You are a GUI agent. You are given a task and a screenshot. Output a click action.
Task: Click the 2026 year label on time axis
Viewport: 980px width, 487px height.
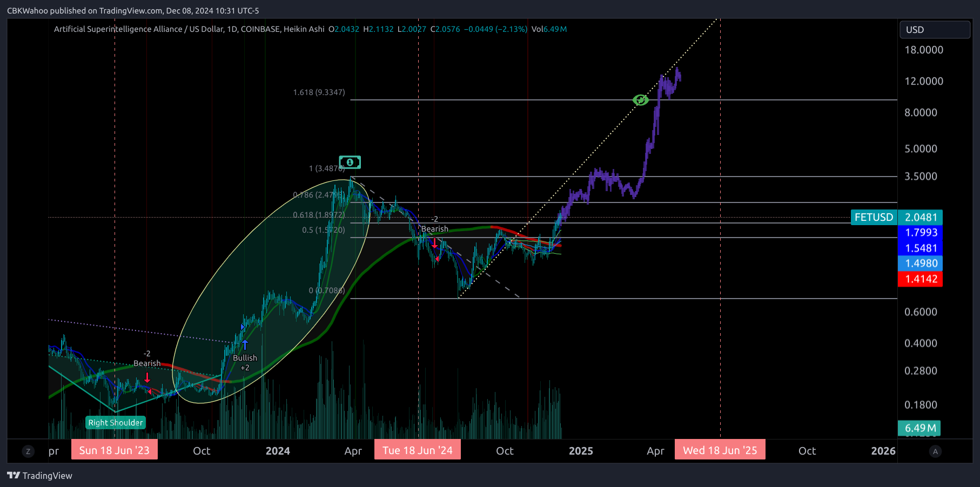click(883, 451)
